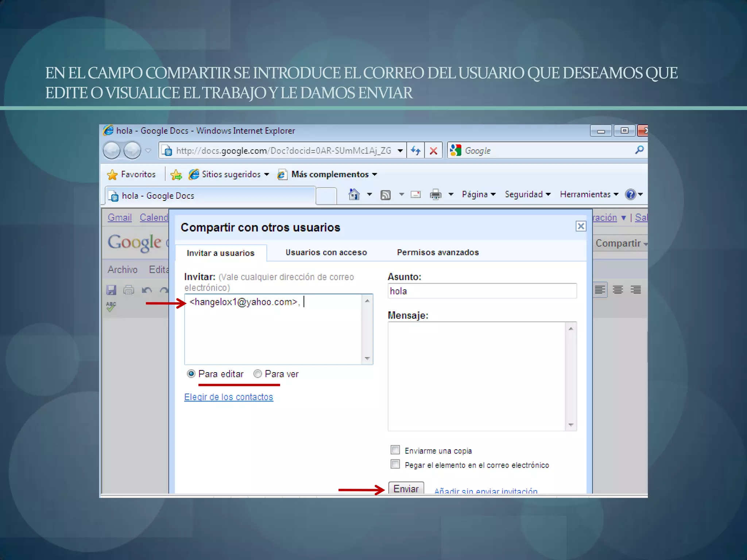Click the align right icon
This screenshot has width=747, height=560.
click(x=636, y=290)
